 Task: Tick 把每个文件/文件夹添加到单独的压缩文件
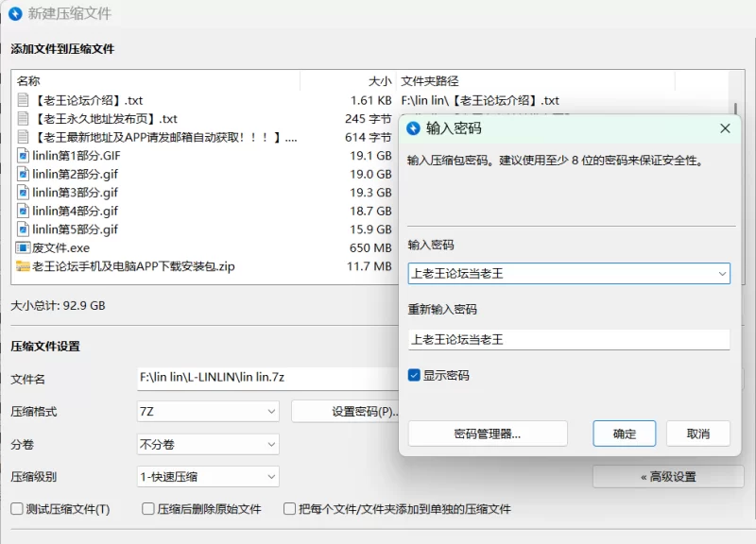pos(289,508)
